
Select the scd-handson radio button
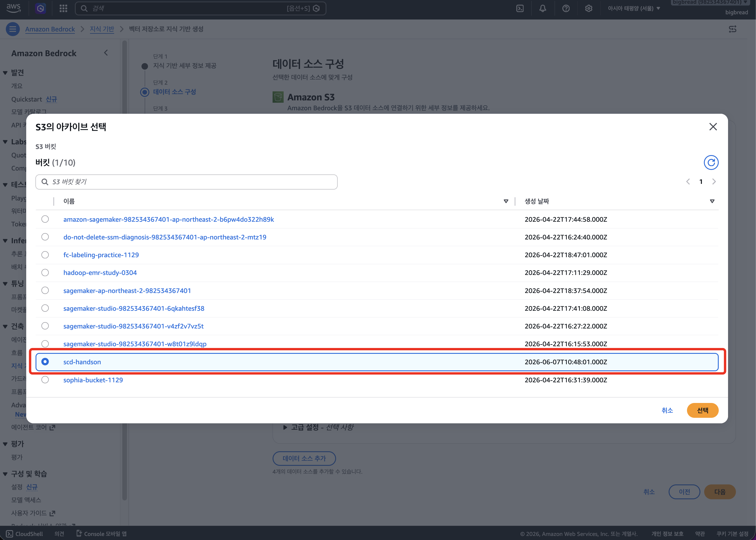point(45,361)
